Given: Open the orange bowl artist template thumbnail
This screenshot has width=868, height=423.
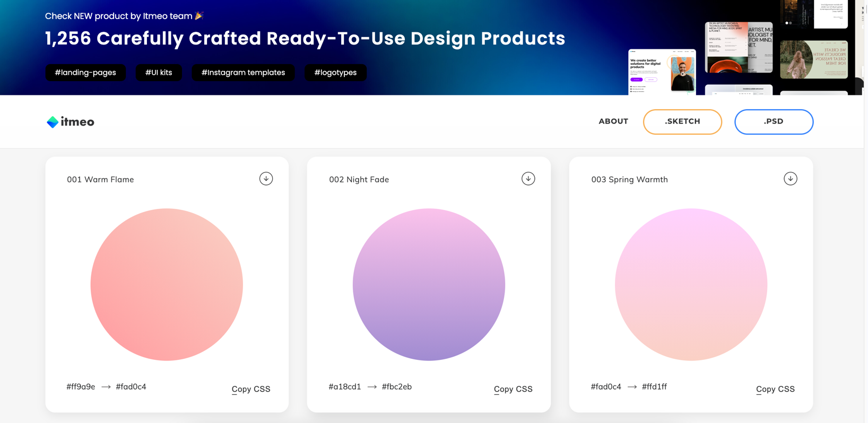Looking at the screenshot, I should click(739, 47).
